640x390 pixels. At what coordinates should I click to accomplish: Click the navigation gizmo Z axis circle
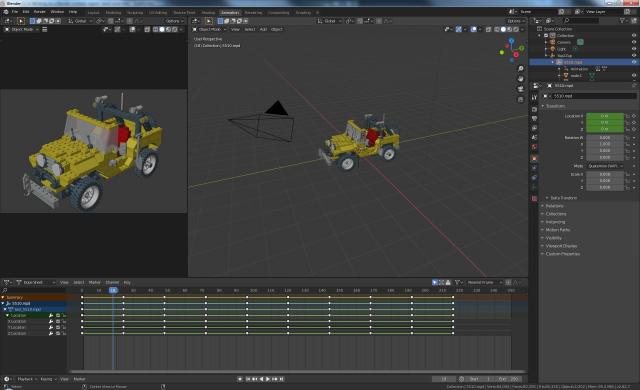coord(511,41)
